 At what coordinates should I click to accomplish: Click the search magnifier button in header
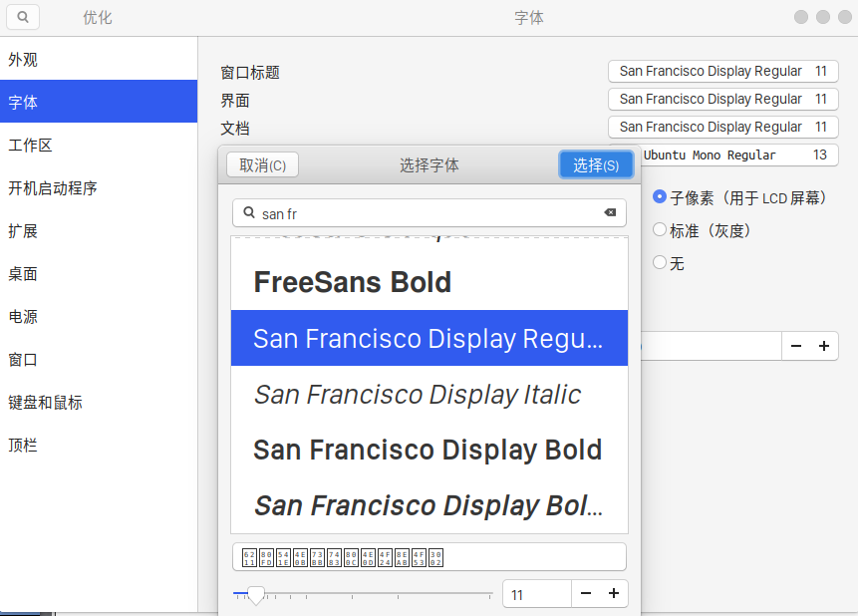(23, 17)
